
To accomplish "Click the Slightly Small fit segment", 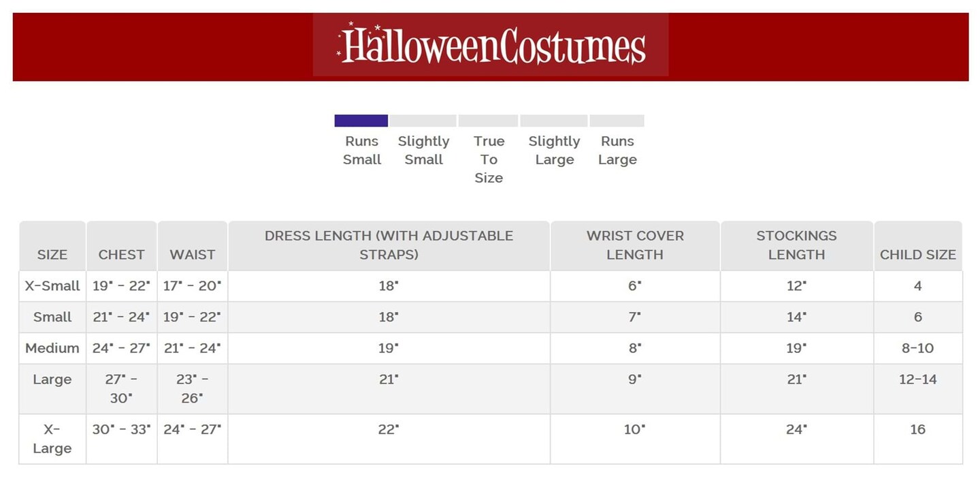I will pyautogui.click(x=423, y=121).
